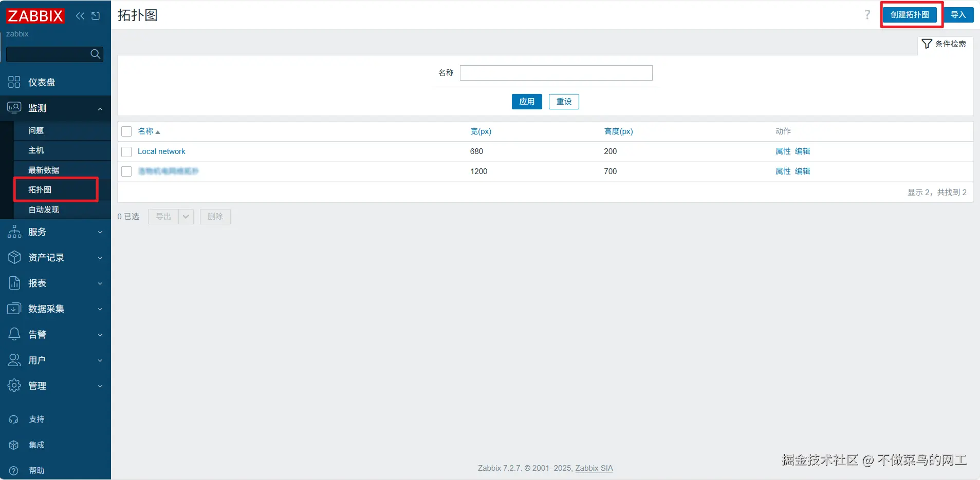Viewport: 980px width, 480px height.
Task: Click the 用户 users icon
Action: [14, 360]
